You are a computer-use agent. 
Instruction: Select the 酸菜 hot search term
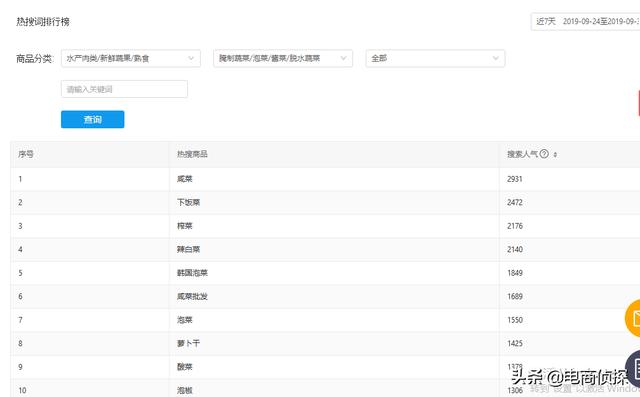(184, 367)
